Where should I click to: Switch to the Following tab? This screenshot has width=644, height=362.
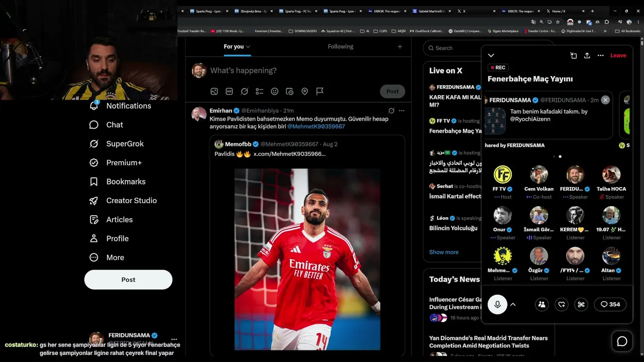(x=341, y=47)
